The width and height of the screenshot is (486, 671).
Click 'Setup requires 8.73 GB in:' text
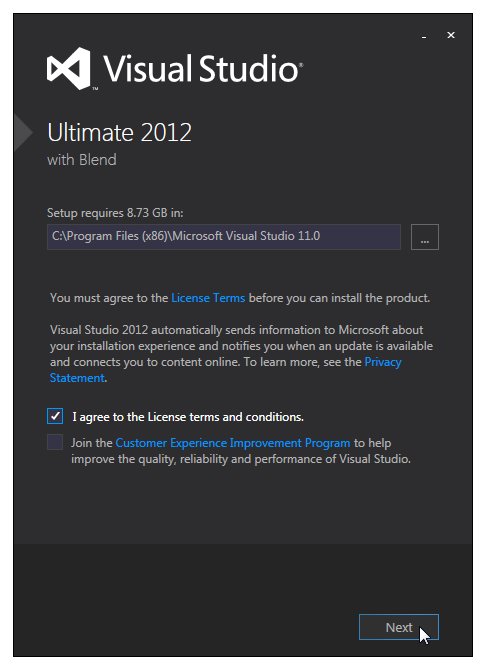(x=115, y=213)
